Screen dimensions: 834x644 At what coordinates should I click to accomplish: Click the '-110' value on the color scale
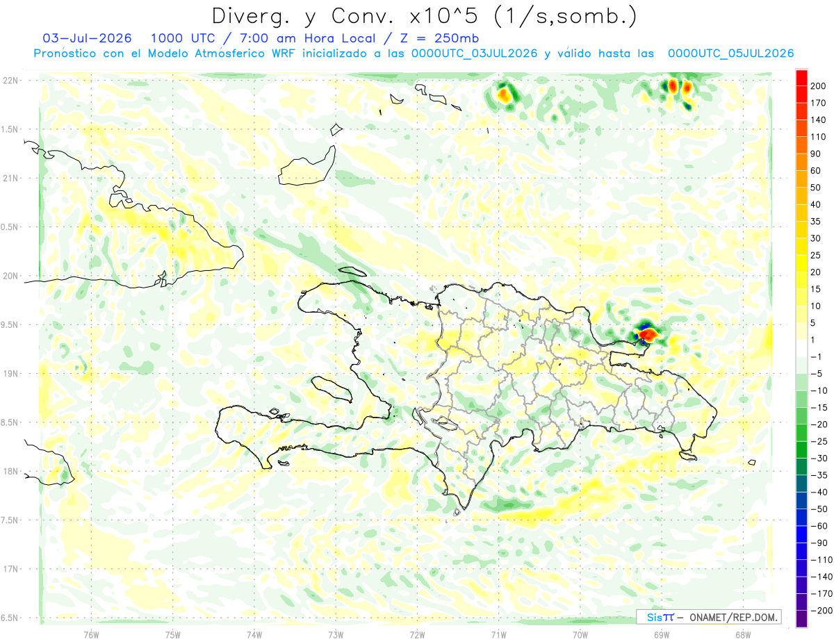pos(820,560)
